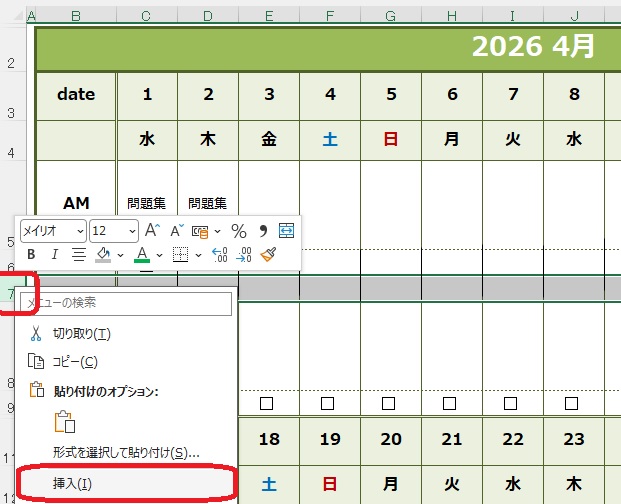Check the checkbox under column F
The width and height of the screenshot is (621, 504).
point(327,403)
